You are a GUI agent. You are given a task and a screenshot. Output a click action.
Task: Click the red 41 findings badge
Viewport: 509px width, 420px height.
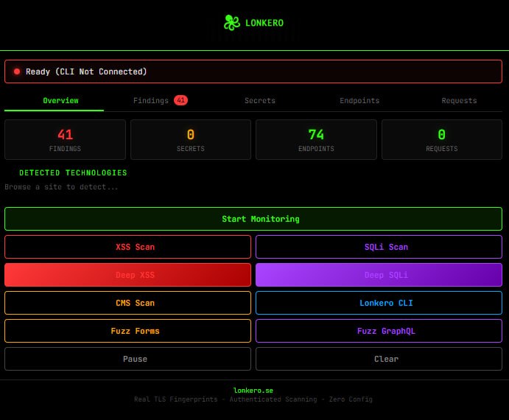(x=180, y=100)
